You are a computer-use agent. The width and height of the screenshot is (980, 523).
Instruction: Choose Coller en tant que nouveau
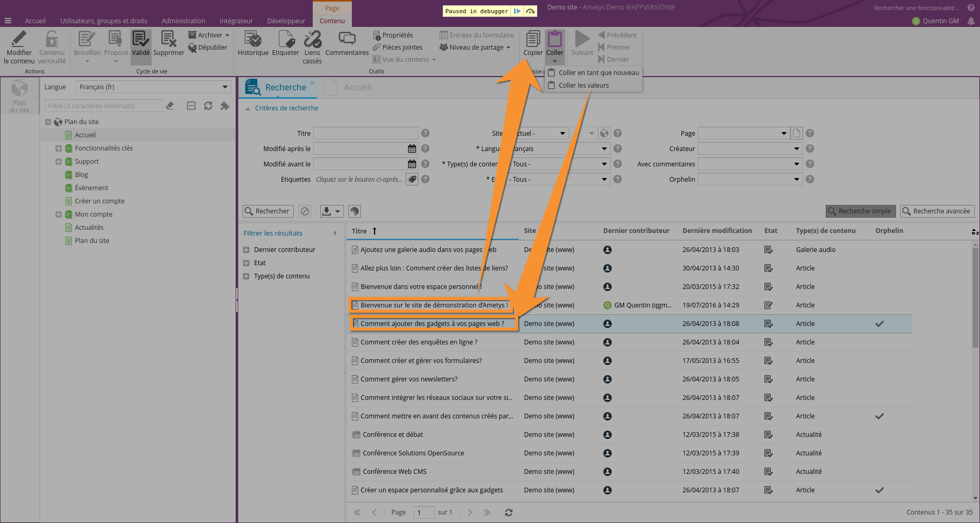click(x=594, y=73)
